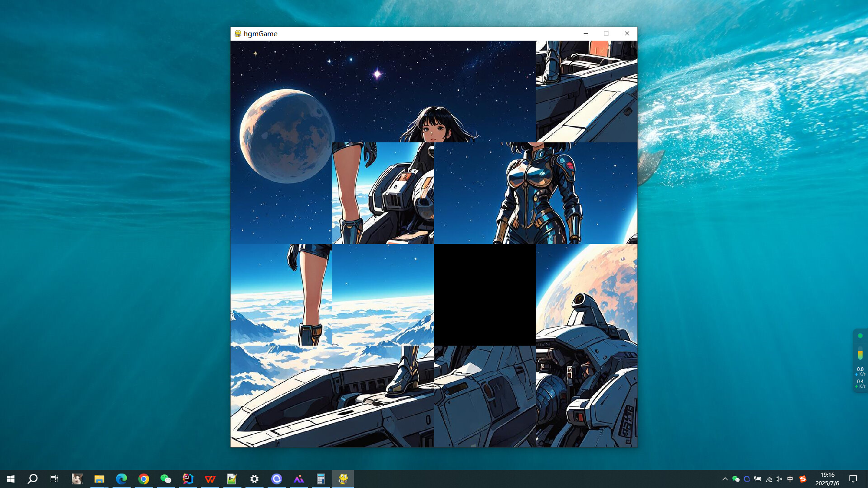868x488 pixels.
Task: Open Microsoft Edge from the taskbar
Action: (x=121, y=479)
